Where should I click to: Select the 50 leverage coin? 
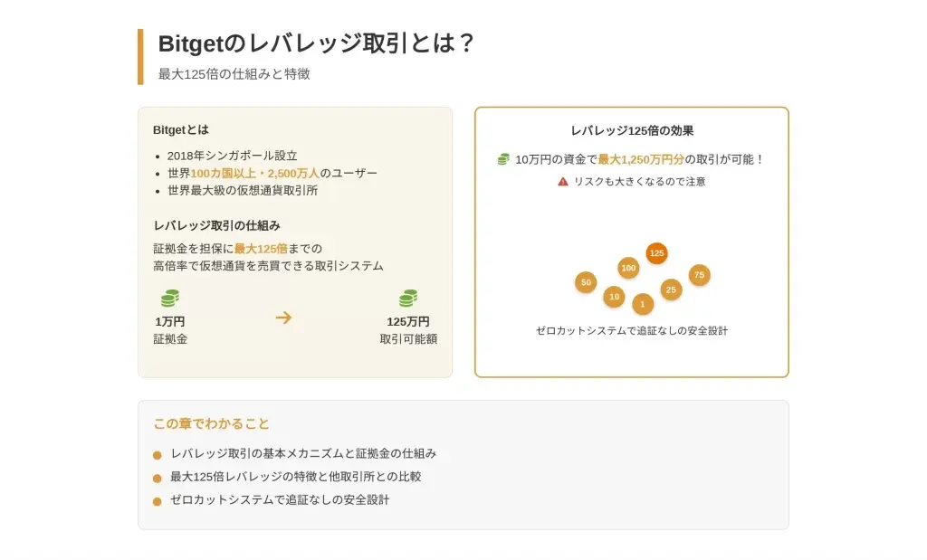586,282
